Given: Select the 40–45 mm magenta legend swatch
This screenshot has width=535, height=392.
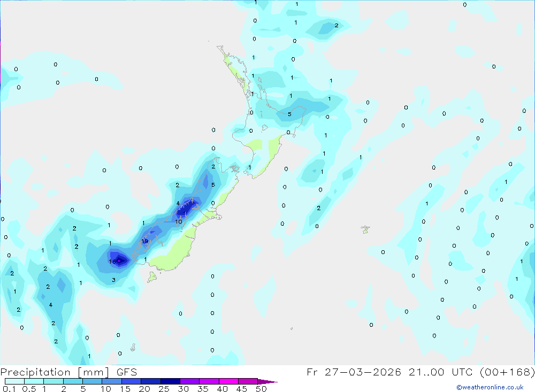Looking at the screenshot, I should click(228, 381).
